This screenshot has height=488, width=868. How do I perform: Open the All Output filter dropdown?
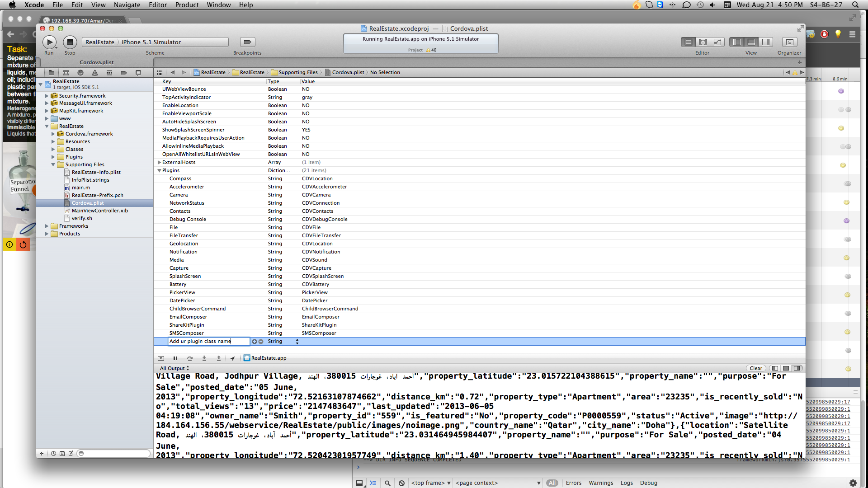175,368
